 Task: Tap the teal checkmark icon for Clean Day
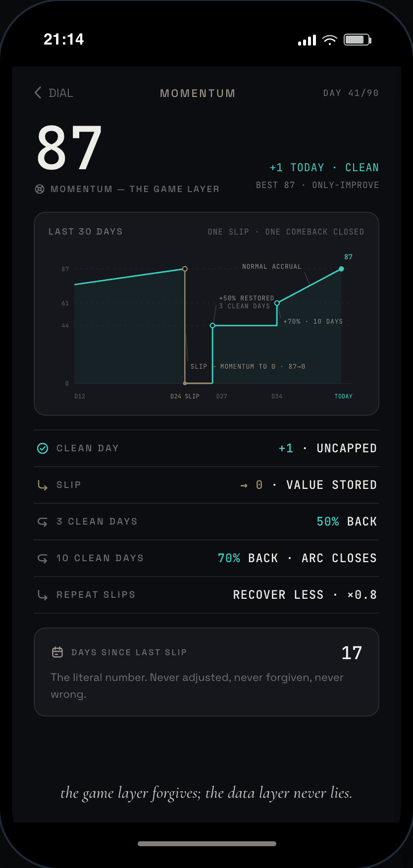43,448
